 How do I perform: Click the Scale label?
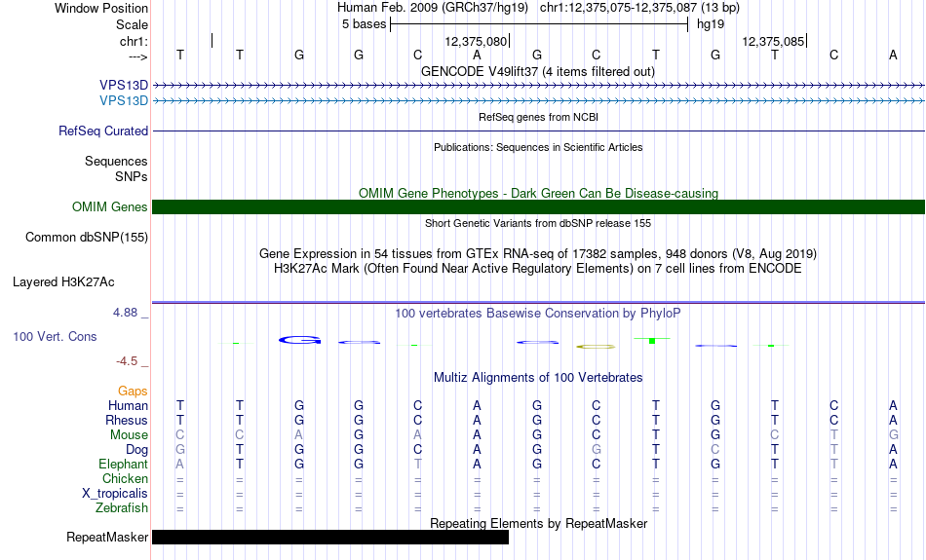coord(132,24)
